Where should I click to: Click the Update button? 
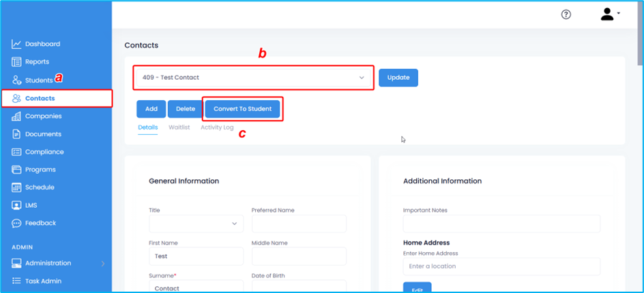pyautogui.click(x=398, y=78)
